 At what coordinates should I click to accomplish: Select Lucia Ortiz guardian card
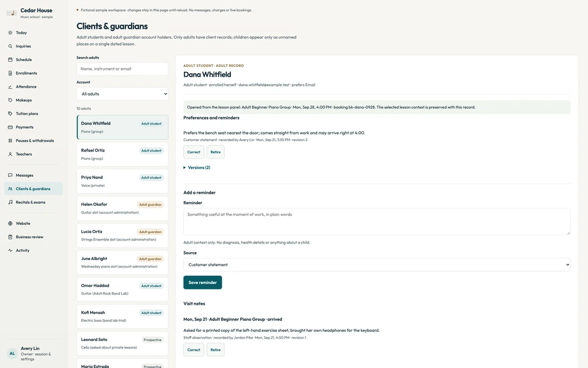click(123, 236)
